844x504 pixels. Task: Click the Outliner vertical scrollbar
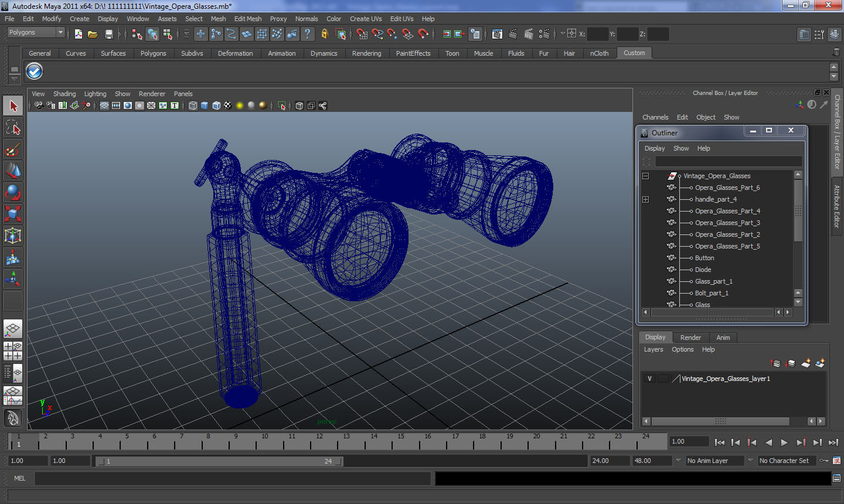tap(798, 210)
